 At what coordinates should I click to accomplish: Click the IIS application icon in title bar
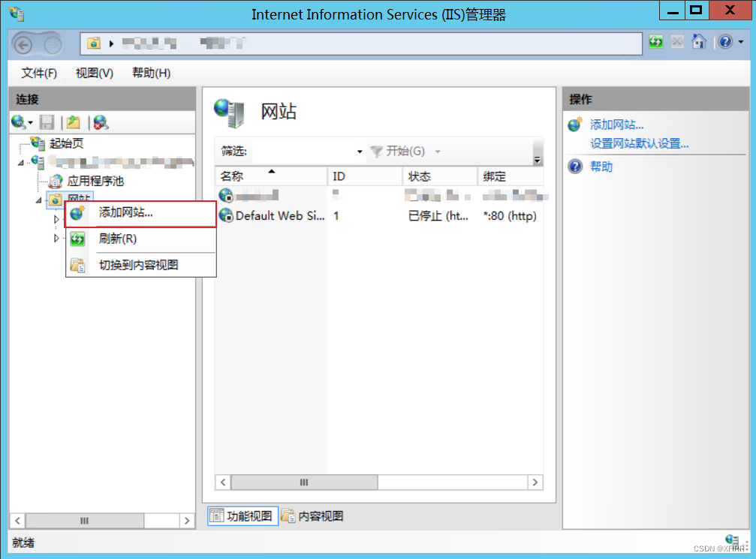point(17,14)
